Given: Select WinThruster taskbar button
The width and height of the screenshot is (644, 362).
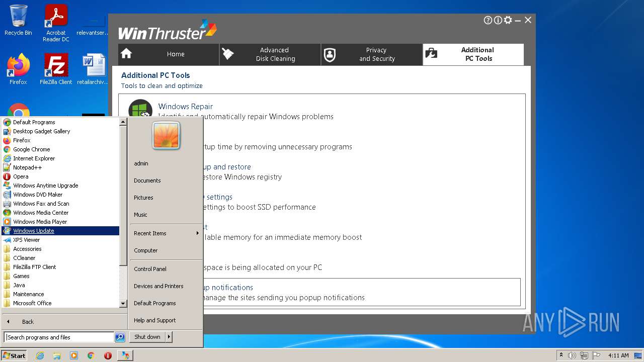Looking at the screenshot, I should pyautogui.click(x=125, y=355).
